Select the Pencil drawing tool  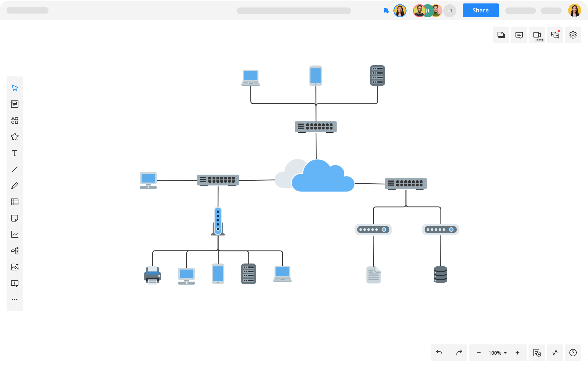[15, 185]
